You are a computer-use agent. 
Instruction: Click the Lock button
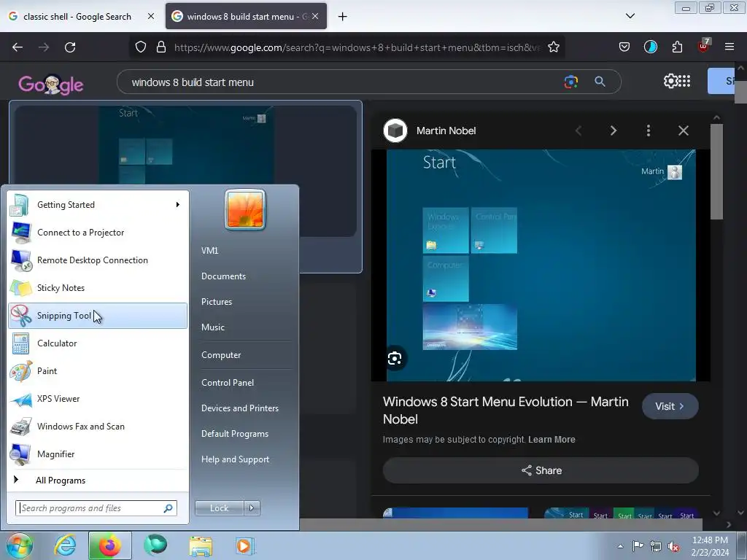(x=220, y=508)
